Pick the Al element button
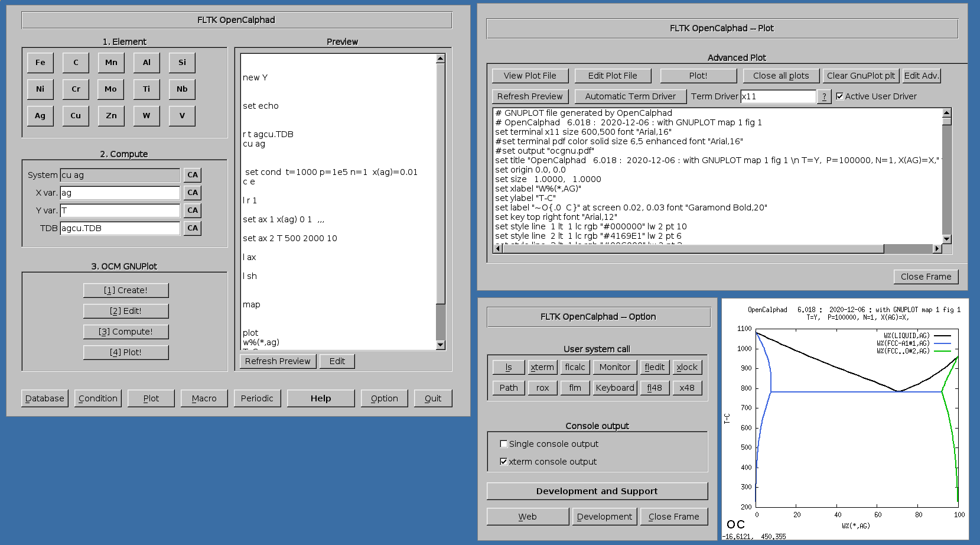This screenshot has height=545, width=980. [x=146, y=63]
